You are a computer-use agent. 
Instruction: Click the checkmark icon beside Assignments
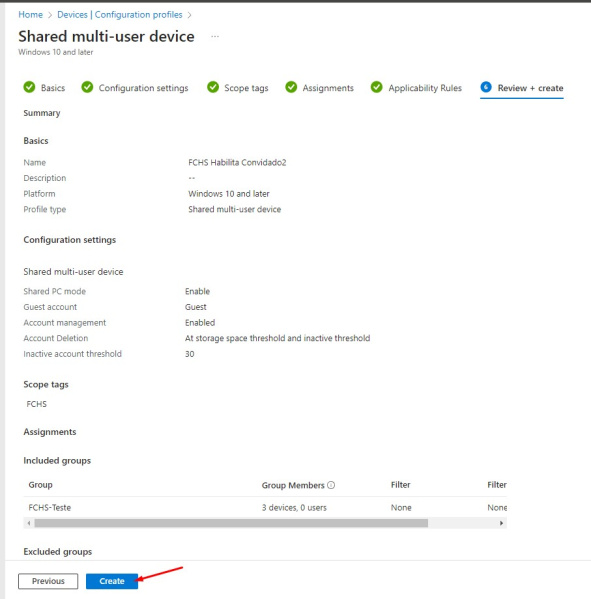point(291,87)
